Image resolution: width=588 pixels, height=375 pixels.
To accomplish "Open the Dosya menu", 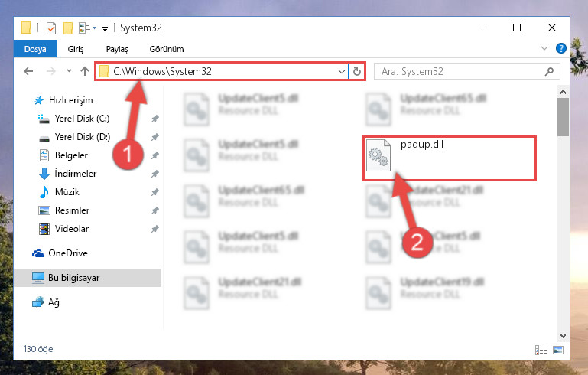I will coord(35,49).
